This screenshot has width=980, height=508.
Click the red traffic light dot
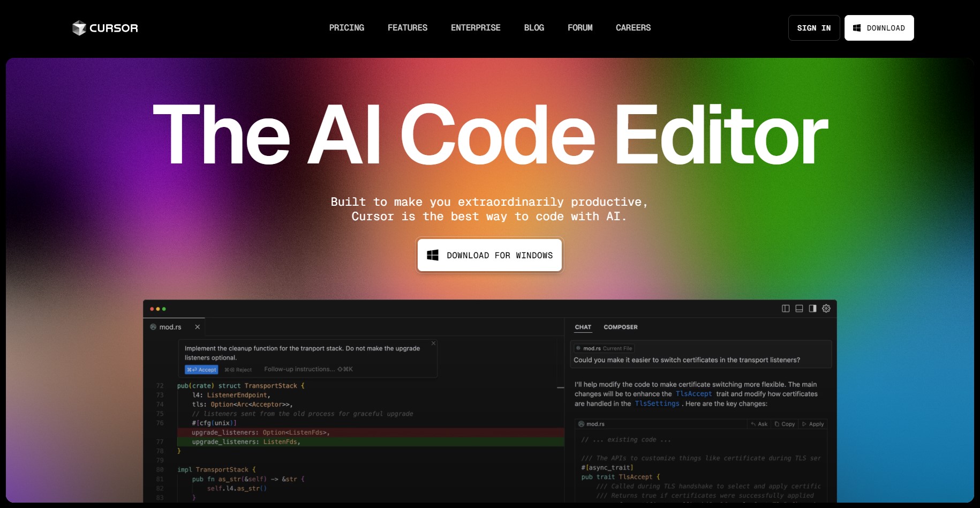pyautogui.click(x=152, y=309)
